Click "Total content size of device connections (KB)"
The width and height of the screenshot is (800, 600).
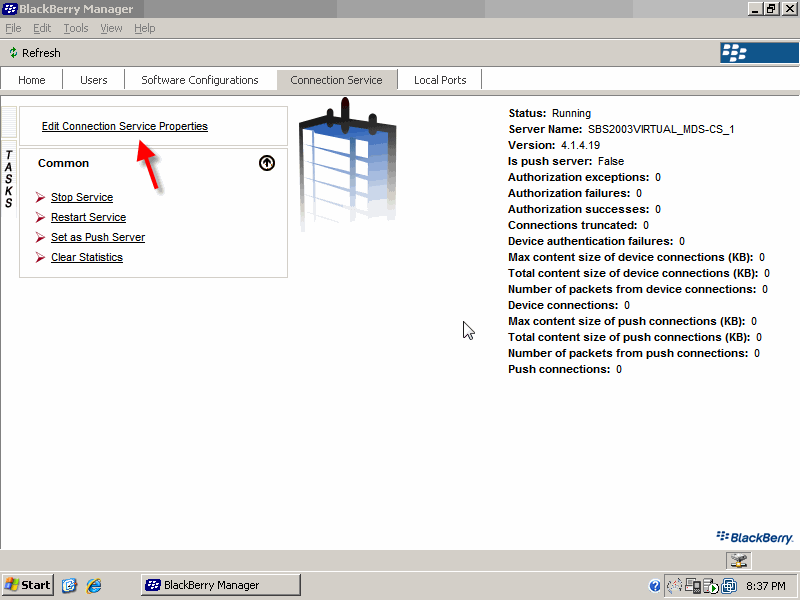(633, 273)
